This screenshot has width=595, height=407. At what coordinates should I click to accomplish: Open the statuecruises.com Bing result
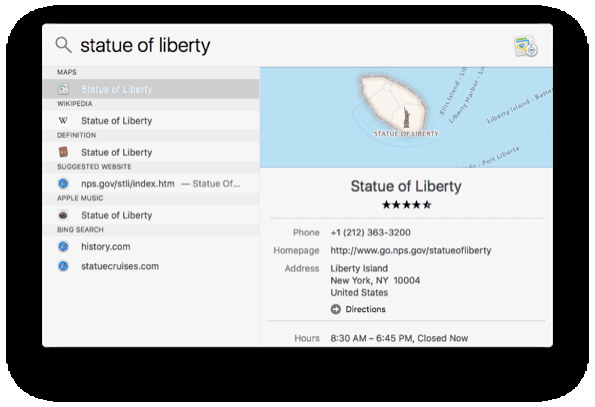tap(151, 266)
